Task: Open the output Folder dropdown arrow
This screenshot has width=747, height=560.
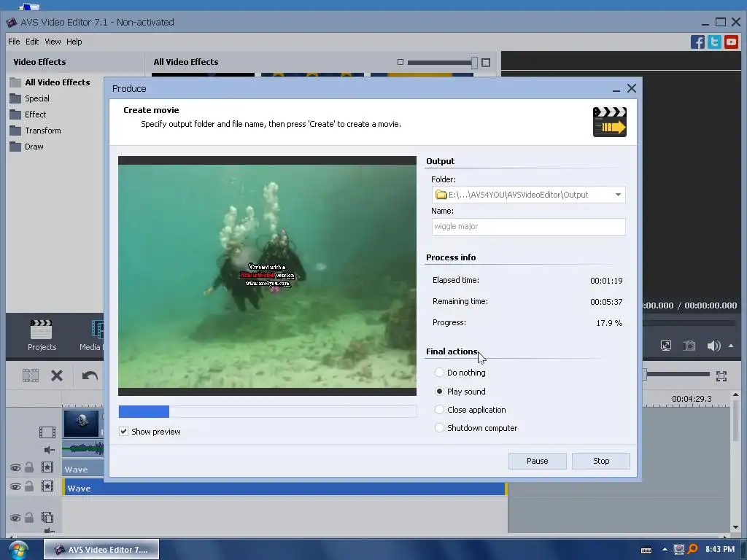Action: click(617, 195)
